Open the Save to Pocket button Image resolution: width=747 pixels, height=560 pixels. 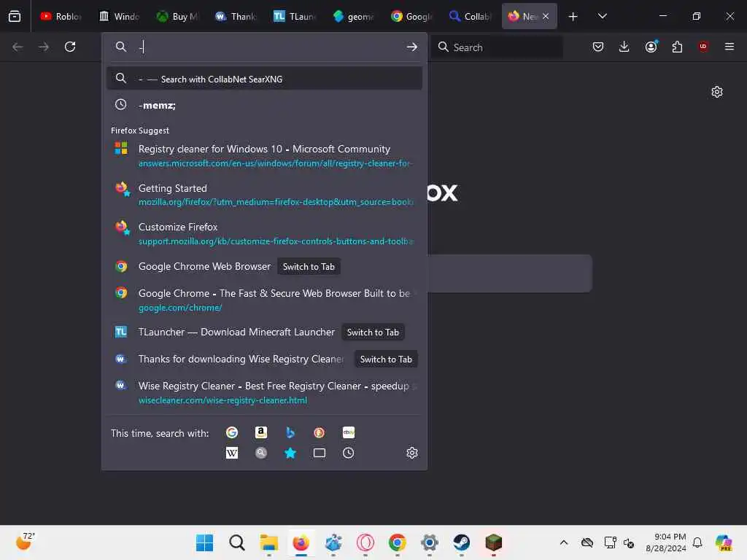point(598,47)
